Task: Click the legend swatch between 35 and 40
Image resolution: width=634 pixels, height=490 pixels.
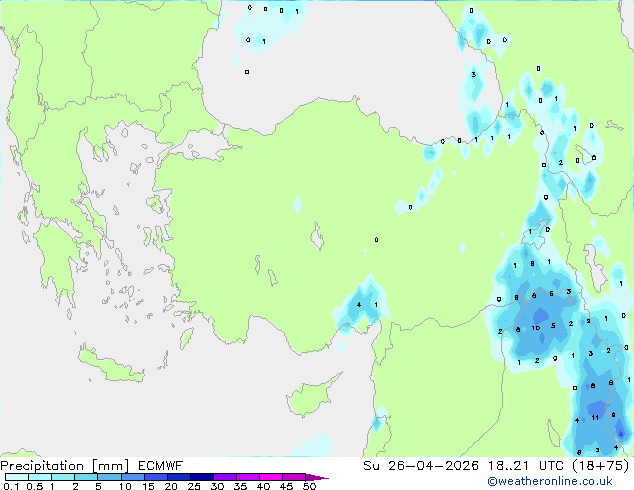Action: point(248,477)
